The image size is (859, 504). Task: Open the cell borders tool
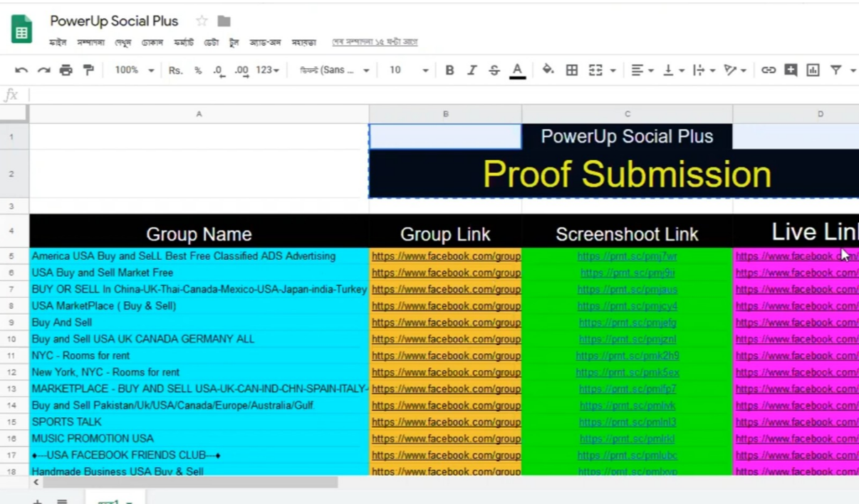pyautogui.click(x=571, y=70)
